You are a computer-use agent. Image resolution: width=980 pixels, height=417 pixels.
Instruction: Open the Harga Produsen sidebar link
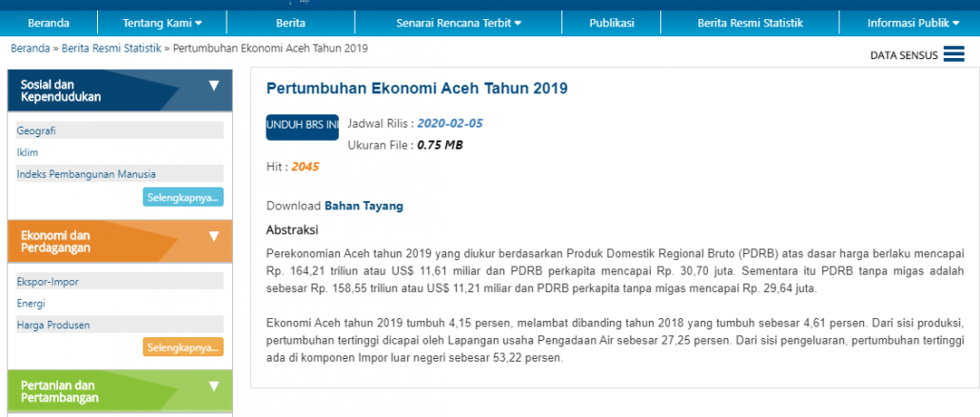pos(53,325)
